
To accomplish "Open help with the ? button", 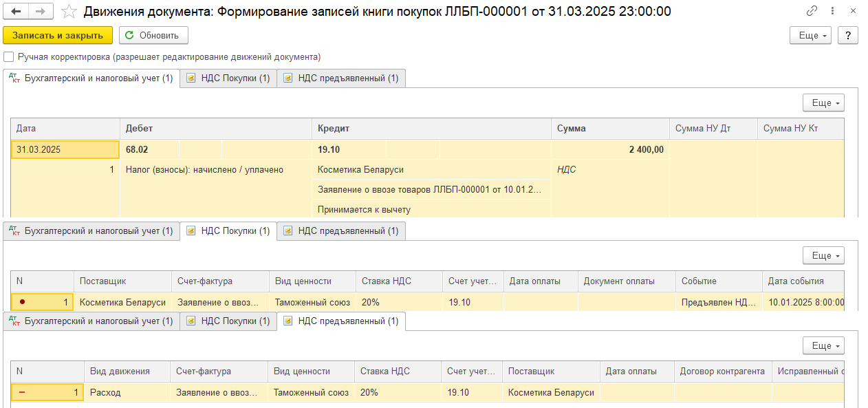I will pos(847,35).
